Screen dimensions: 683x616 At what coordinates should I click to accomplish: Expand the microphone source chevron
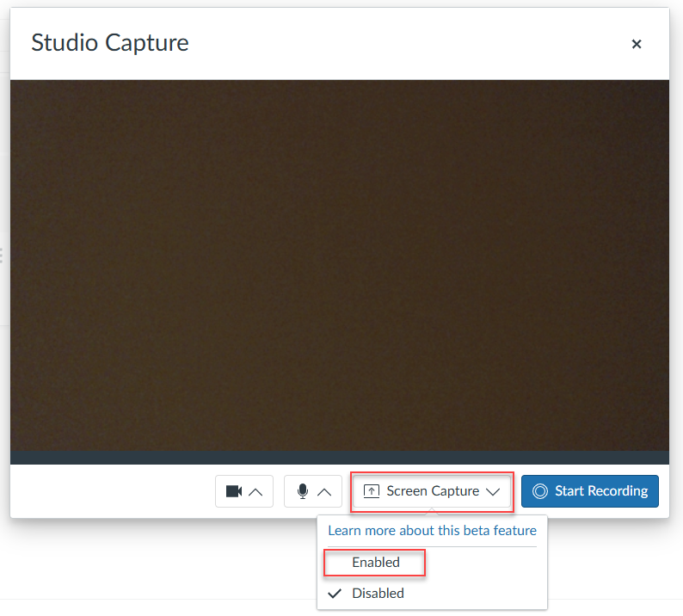[x=324, y=491]
